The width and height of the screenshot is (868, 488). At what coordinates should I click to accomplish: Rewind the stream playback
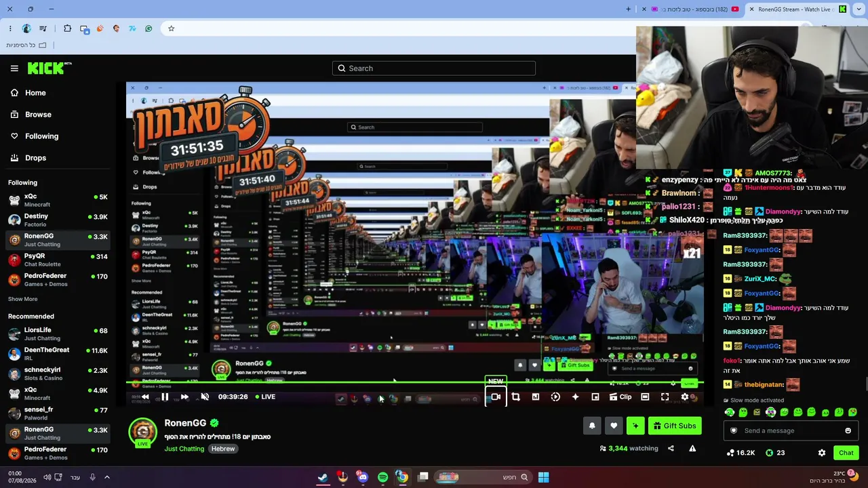(x=145, y=397)
